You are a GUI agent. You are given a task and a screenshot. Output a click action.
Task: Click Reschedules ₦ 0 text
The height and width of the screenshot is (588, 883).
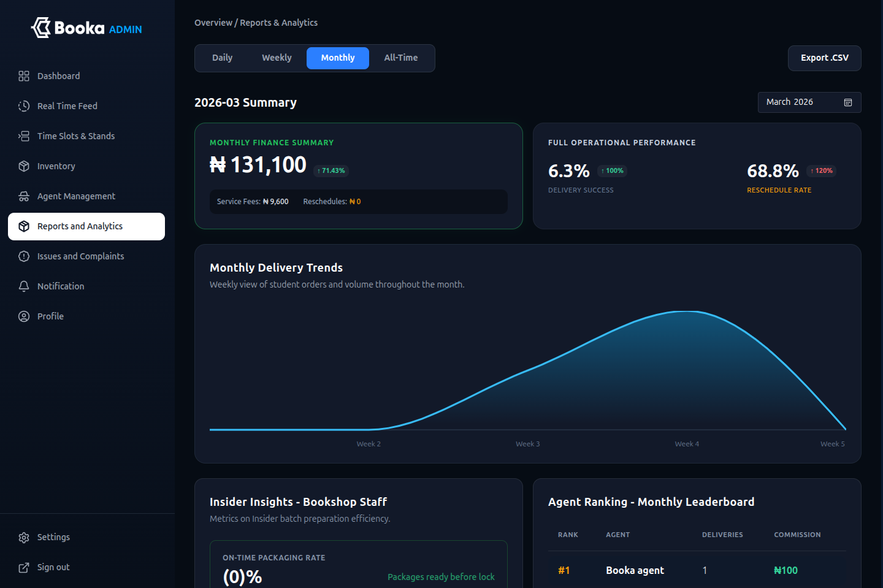pyautogui.click(x=332, y=202)
